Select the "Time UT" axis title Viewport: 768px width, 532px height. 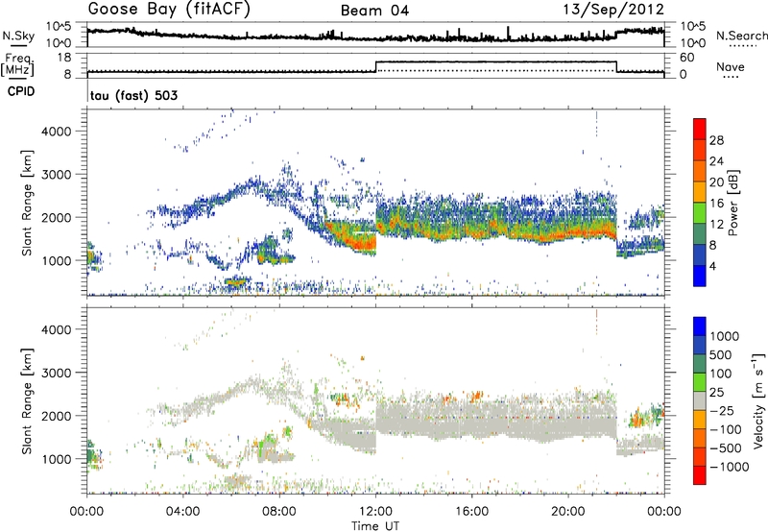click(x=375, y=526)
